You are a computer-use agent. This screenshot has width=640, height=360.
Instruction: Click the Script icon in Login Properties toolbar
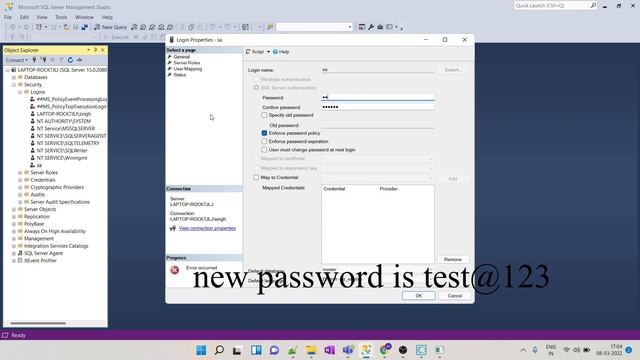tap(248, 52)
